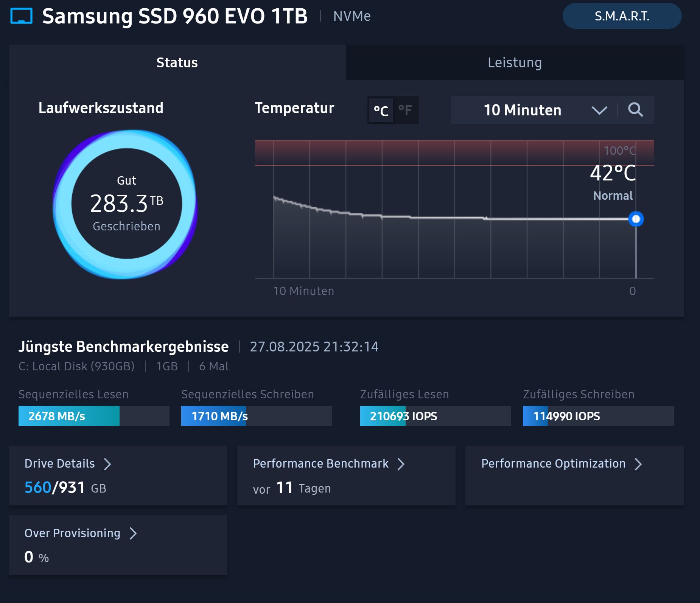
Task: Click the blue temperature graph marker point
Action: [636, 219]
